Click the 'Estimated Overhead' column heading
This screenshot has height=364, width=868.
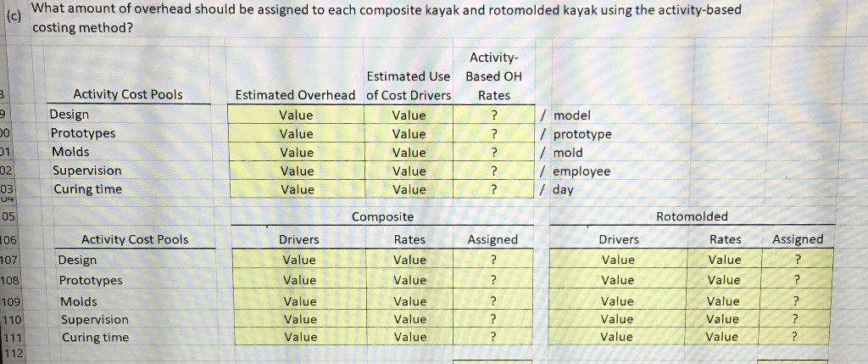point(295,95)
